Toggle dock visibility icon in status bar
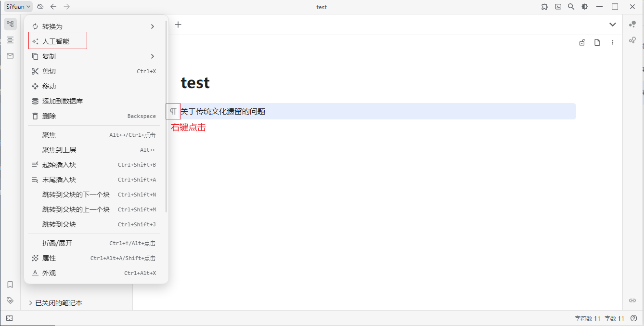This screenshot has width=644, height=326. click(10, 318)
